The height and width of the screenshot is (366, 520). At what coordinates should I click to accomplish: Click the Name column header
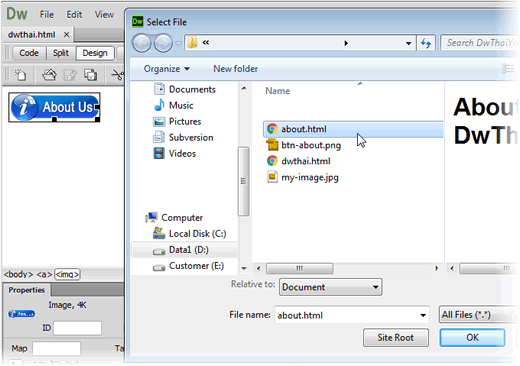click(x=277, y=91)
